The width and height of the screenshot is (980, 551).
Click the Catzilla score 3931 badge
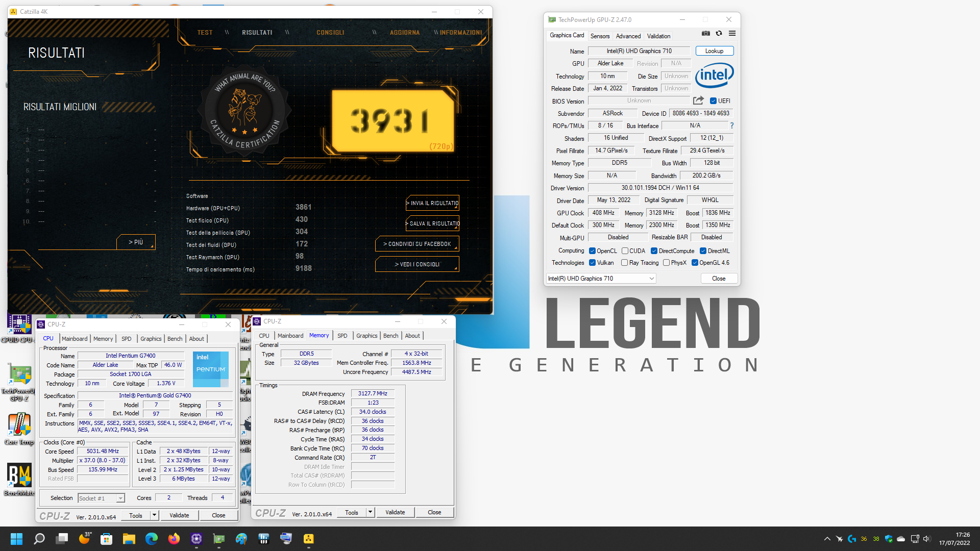[x=392, y=121]
